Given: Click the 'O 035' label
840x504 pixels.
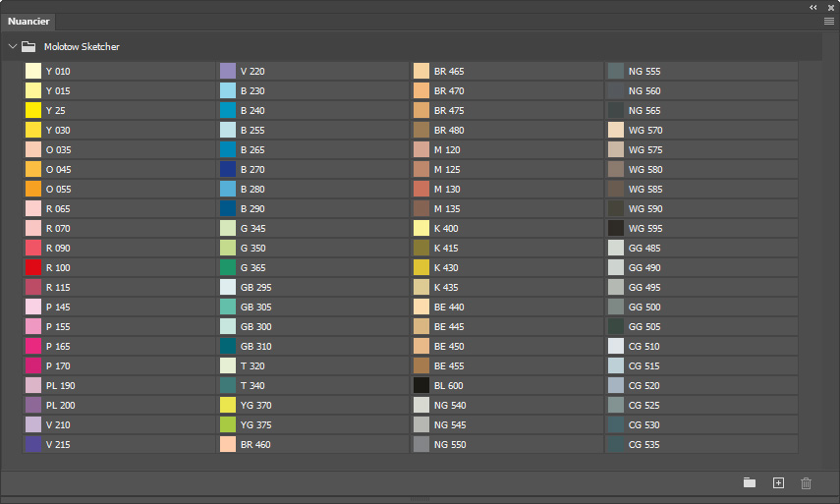Looking at the screenshot, I should tap(58, 150).
